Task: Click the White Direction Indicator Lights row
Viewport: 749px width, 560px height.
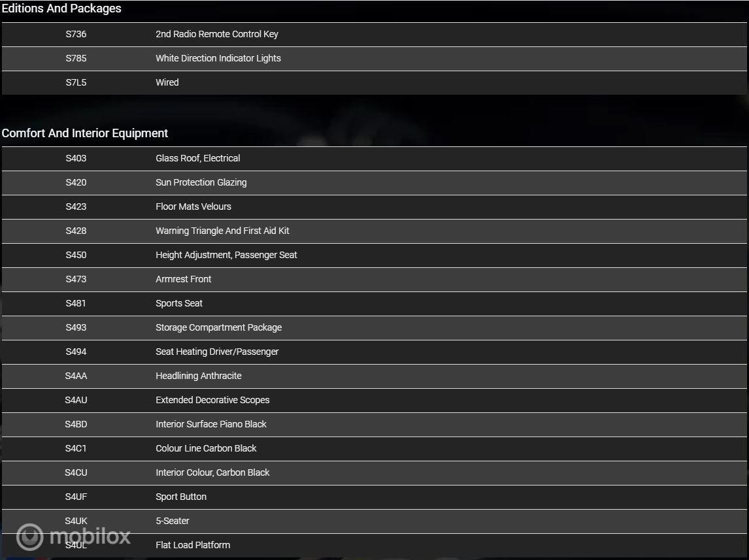Action: click(x=374, y=59)
